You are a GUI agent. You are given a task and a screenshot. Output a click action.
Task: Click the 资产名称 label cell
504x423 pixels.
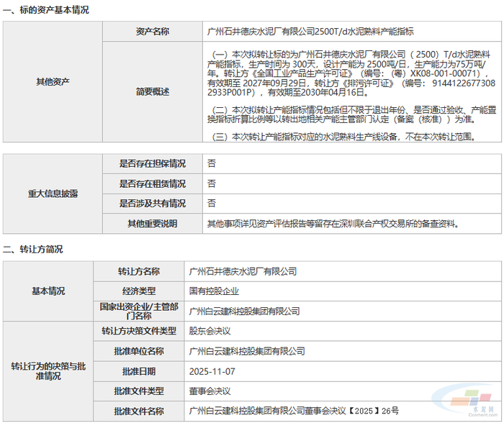(153, 31)
